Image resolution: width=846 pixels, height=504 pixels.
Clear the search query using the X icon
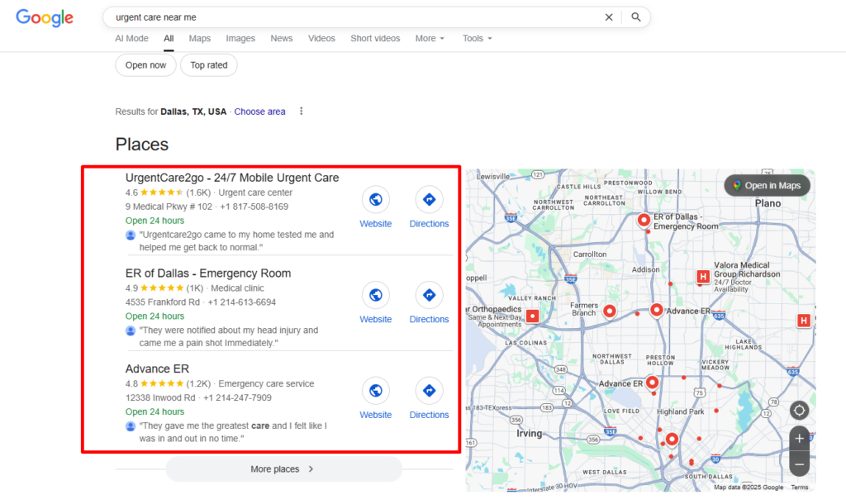pos(609,17)
